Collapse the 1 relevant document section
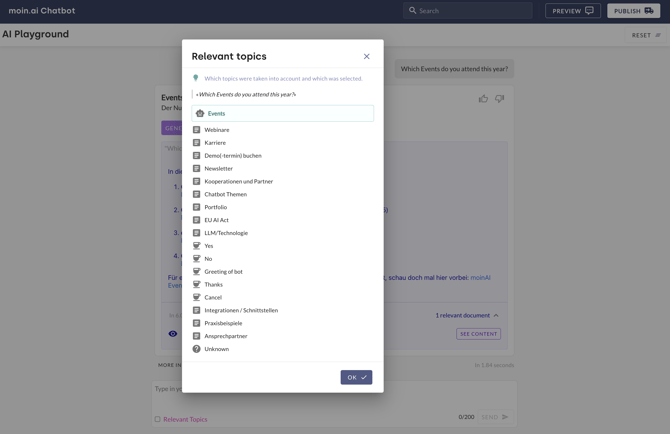 click(x=496, y=316)
